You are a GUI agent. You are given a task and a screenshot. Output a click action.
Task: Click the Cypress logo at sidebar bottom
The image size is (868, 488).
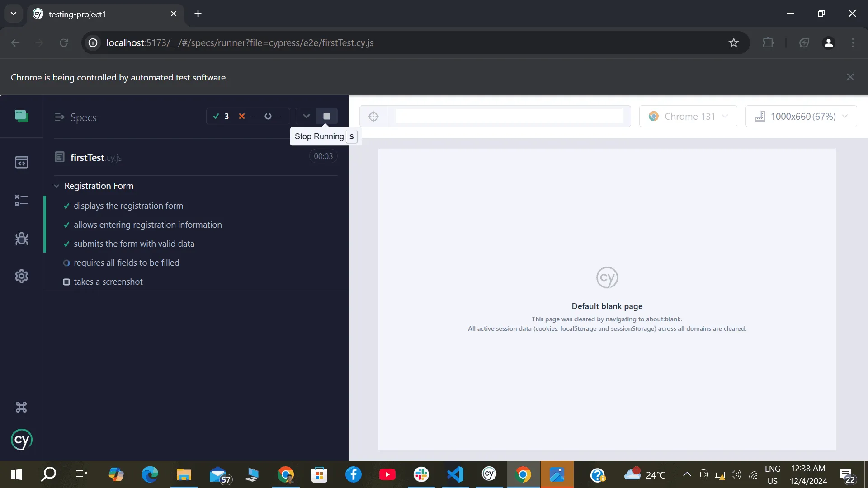pos(21,440)
